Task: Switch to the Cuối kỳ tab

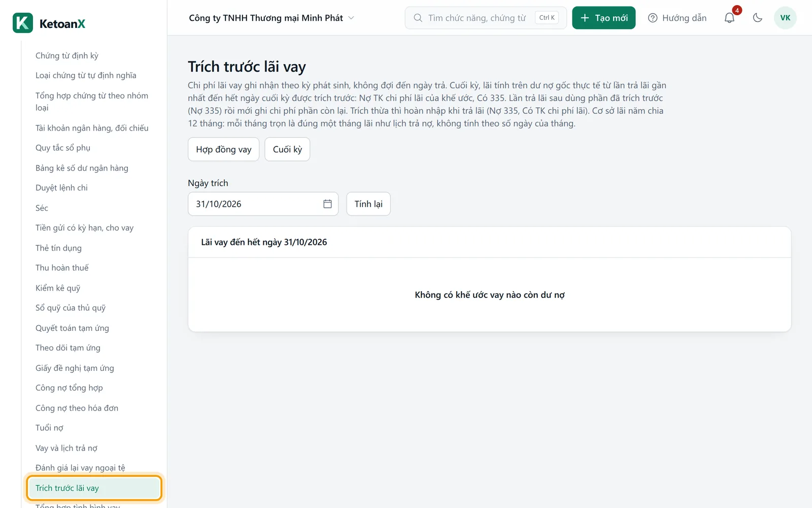Action: tap(287, 149)
